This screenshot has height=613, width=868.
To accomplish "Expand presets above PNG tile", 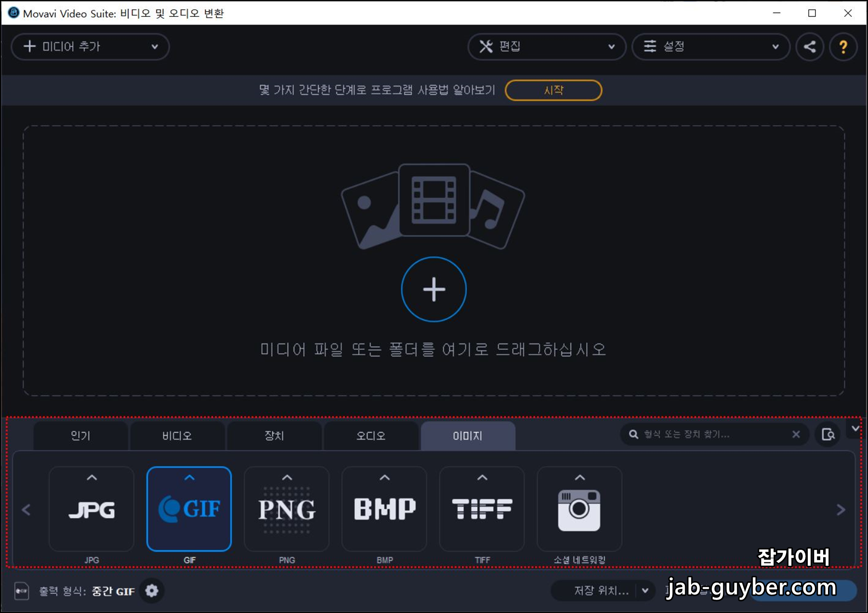I will point(287,478).
